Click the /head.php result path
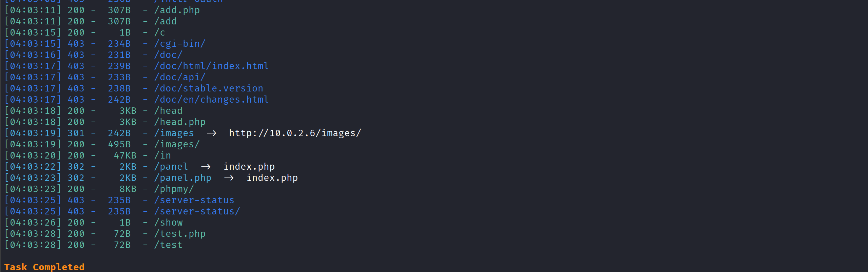The image size is (868, 272). [x=180, y=122]
